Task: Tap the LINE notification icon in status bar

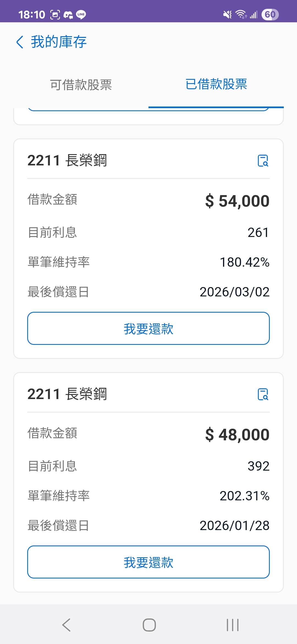Action: click(81, 14)
